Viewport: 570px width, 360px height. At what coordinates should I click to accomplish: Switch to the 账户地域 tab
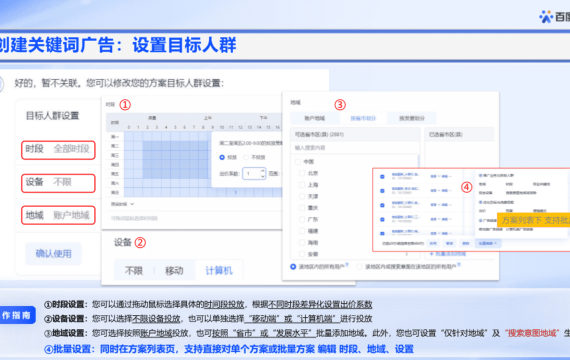click(315, 118)
